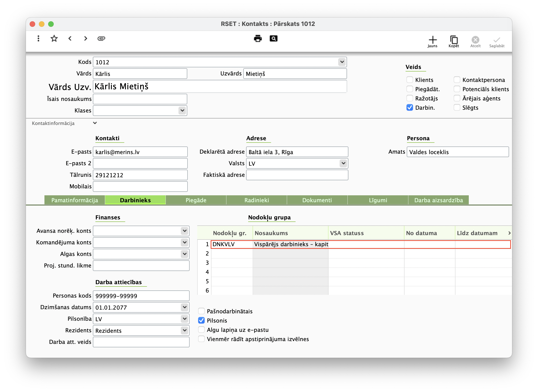The height and width of the screenshot is (392, 538).
Task: Expand the Klases dropdown
Action: [x=182, y=111]
